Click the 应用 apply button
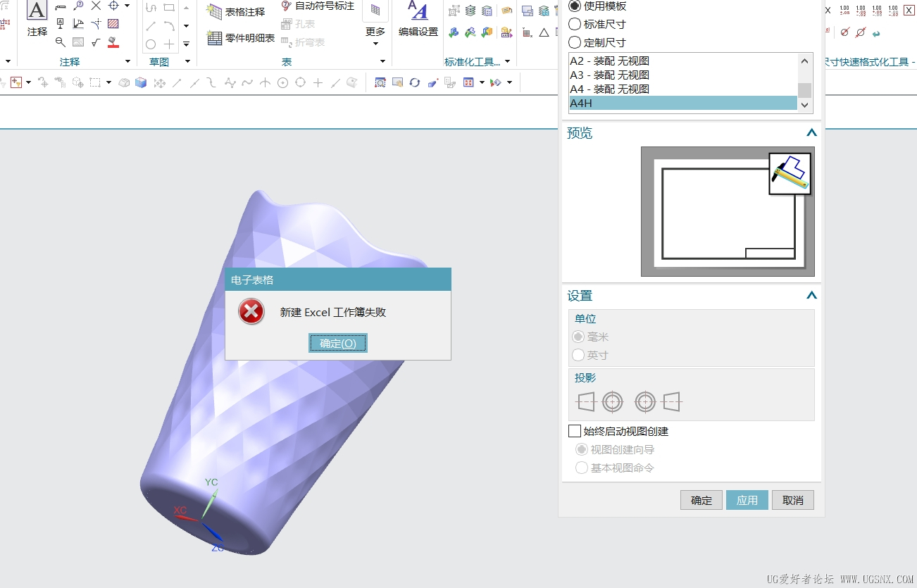Image resolution: width=917 pixels, height=588 pixels. (x=747, y=500)
